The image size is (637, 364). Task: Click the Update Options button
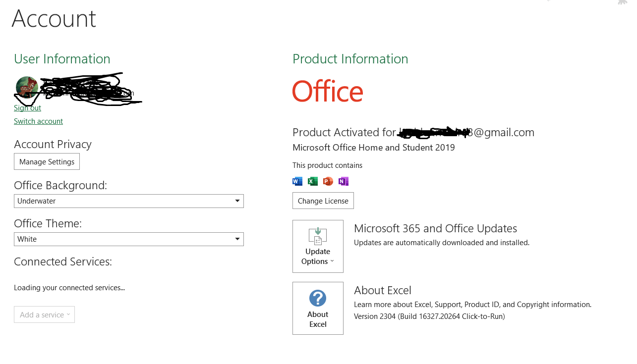click(x=318, y=246)
